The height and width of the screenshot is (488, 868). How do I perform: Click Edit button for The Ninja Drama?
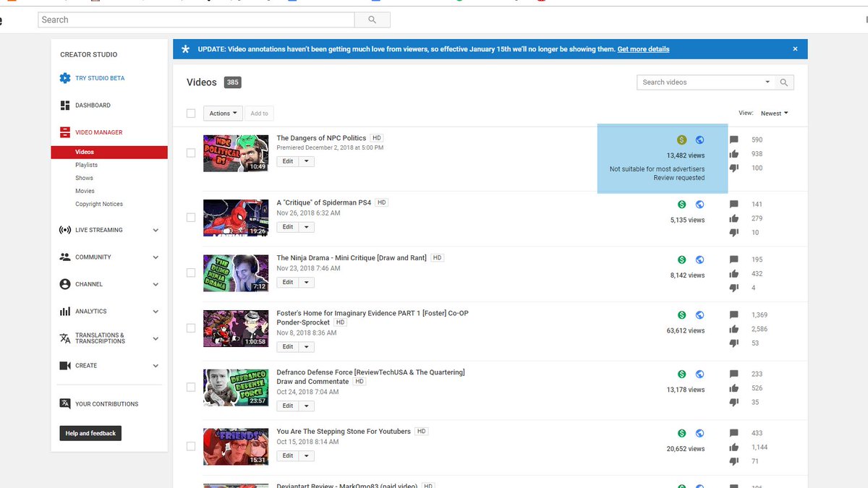pos(288,283)
